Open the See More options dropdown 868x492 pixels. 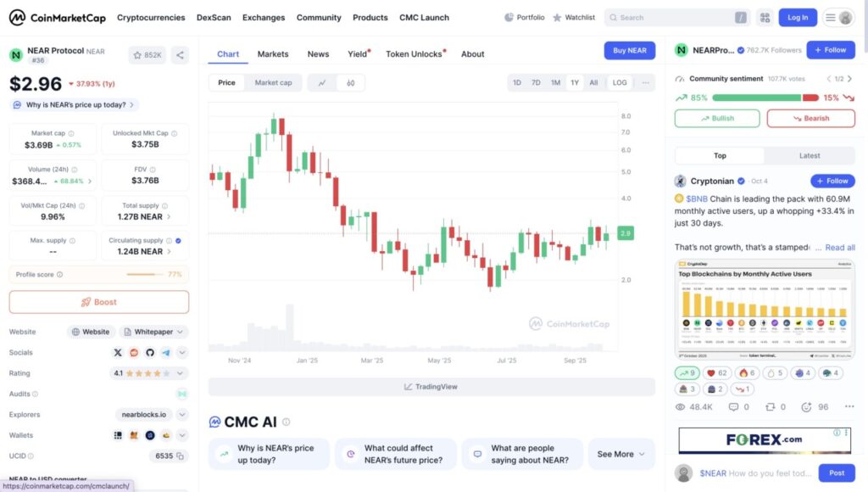pyautogui.click(x=621, y=454)
